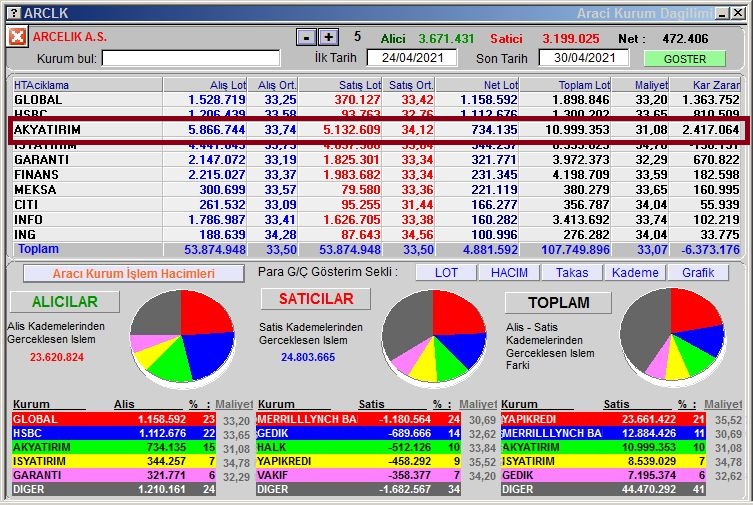The height and width of the screenshot is (505, 753).
Task: Open Aracı Kurum İşlem Hacimleri
Action: pos(134,274)
